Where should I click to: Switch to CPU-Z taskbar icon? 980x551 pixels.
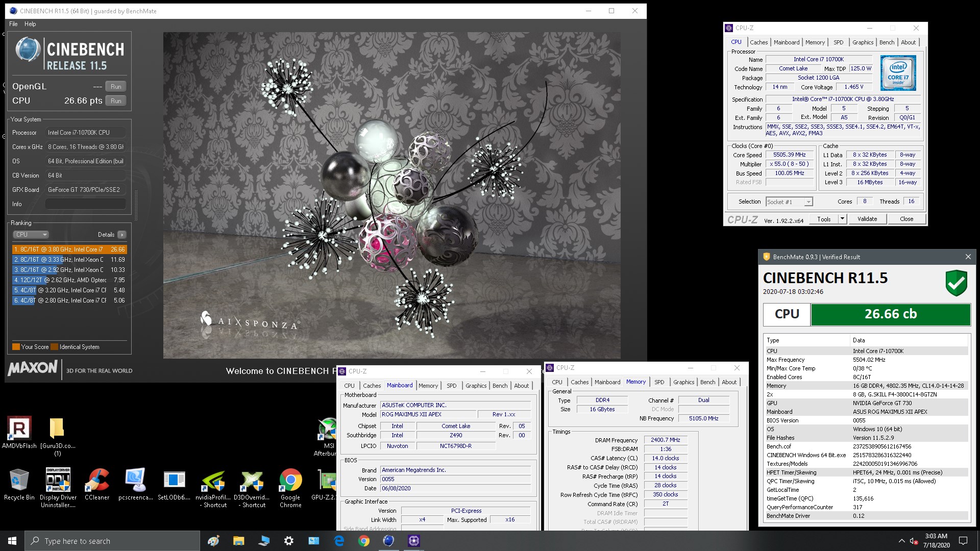tap(413, 541)
